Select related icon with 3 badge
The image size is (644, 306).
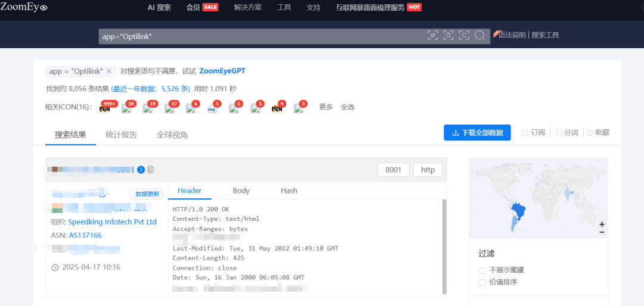pos(299,108)
